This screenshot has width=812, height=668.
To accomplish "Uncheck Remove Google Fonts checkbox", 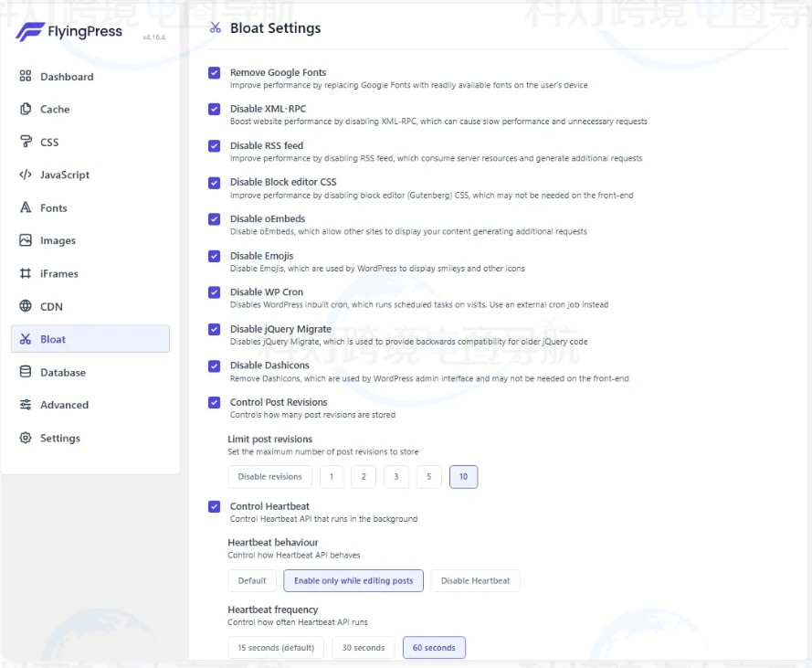I will tap(215, 73).
